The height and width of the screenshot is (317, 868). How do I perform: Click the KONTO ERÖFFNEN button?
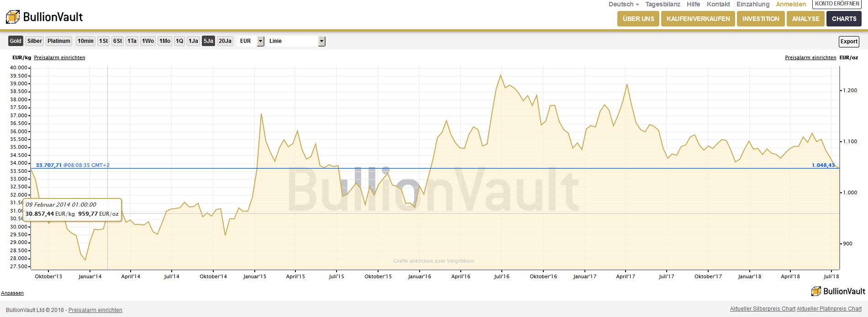[x=836, y=4]
